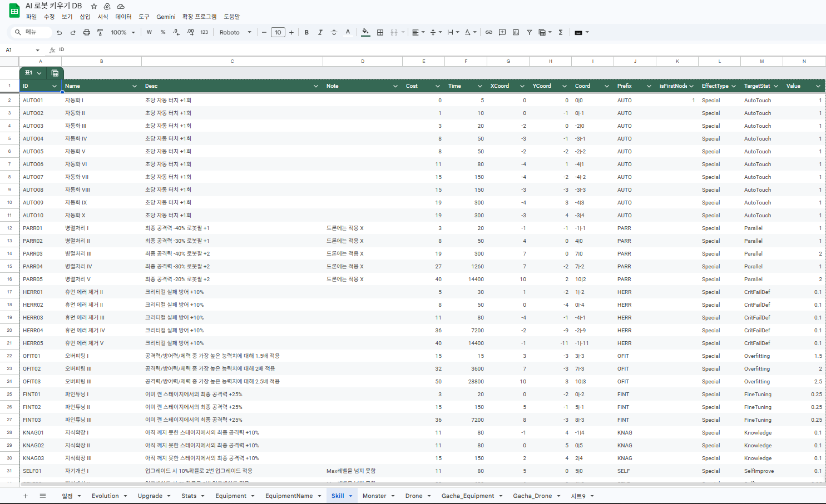The width and height of the screenshot is (826, 504).
Task: Open the zoom 100% dropdown
Action: click(123, 32)
